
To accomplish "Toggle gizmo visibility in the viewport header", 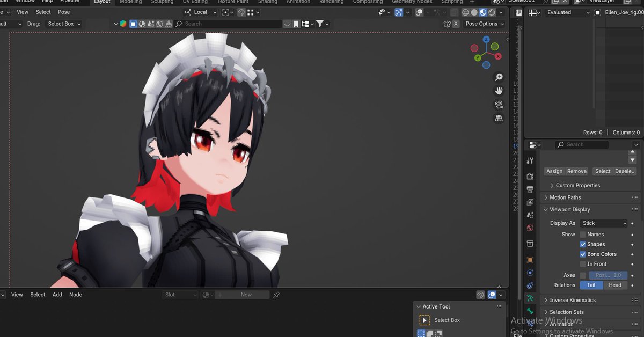I will click(399, 12).
